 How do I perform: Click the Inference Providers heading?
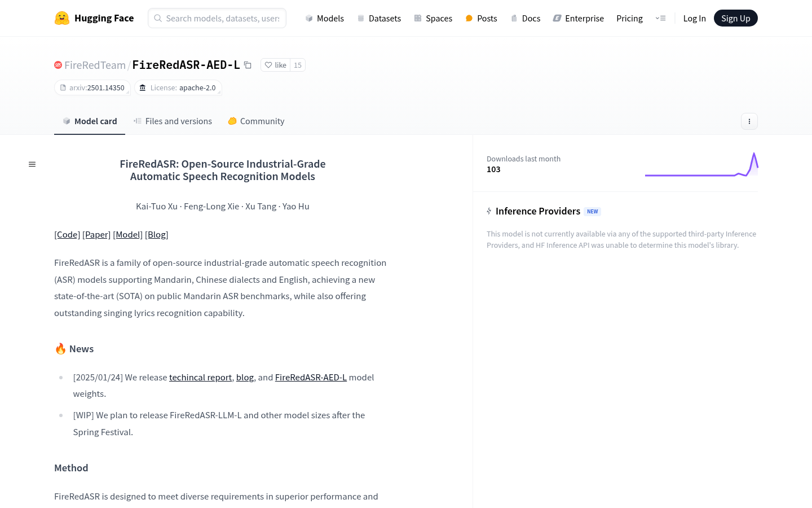538,211
